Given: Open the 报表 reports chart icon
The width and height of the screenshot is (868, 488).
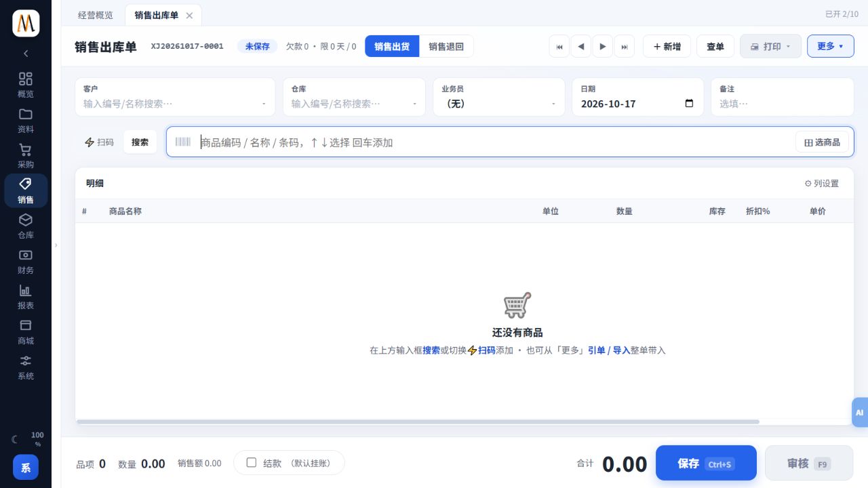Looking at the screenshot, I should click(26, 297).
